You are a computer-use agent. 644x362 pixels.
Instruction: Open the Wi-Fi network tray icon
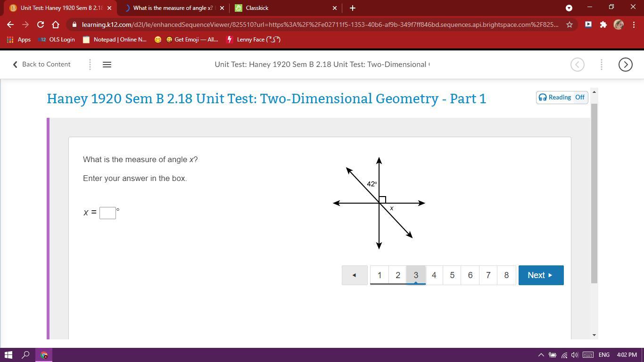(x=564, y=355)
